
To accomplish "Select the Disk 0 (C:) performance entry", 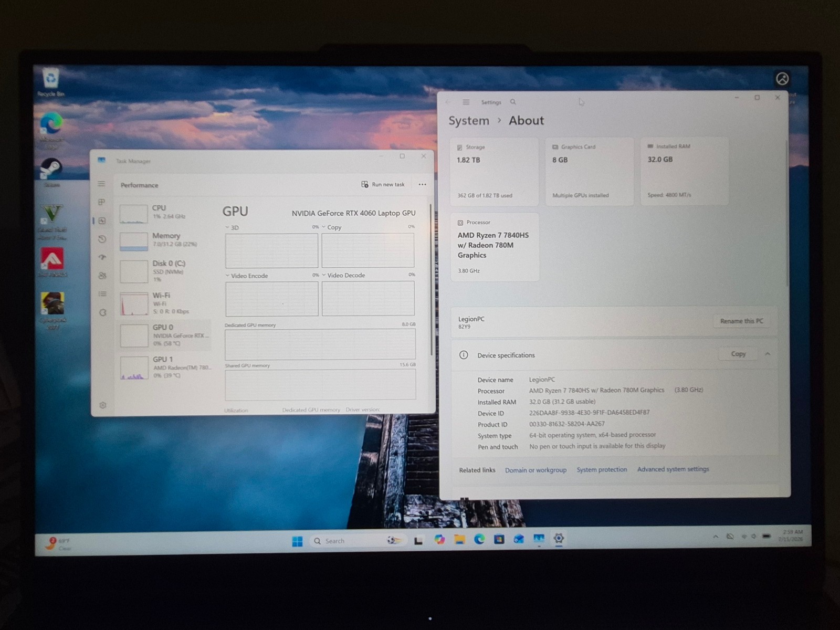I will pos(164,270).
